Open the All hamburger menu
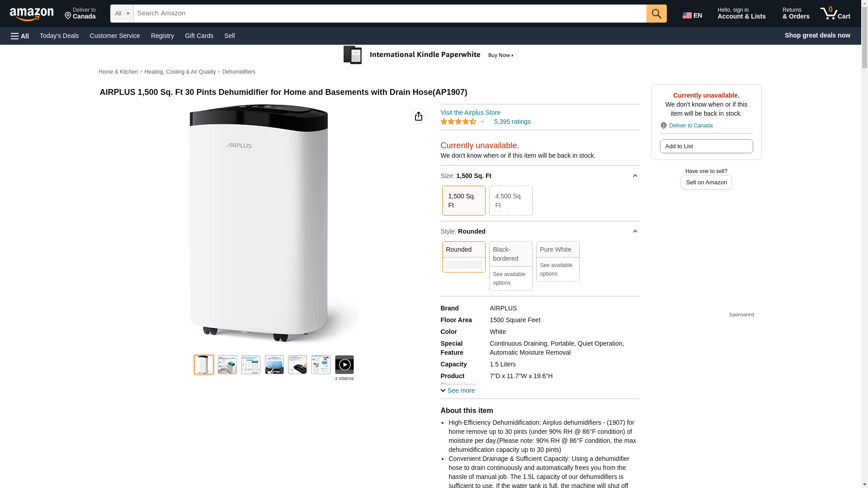 click(20, 36)
